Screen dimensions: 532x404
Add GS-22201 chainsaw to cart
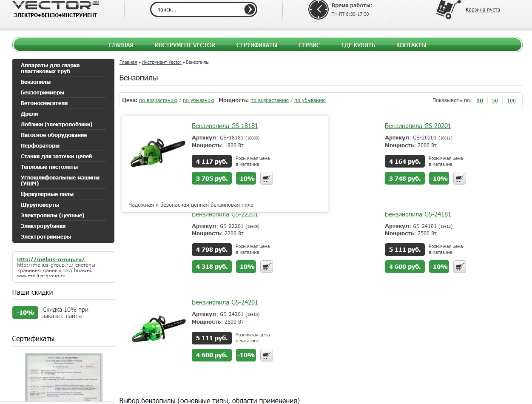pyautogui.click(x=267, y=267)
